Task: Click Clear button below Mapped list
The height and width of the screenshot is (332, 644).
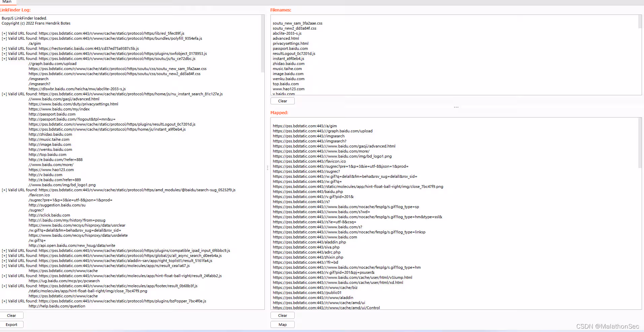Action: click(282, 316)
